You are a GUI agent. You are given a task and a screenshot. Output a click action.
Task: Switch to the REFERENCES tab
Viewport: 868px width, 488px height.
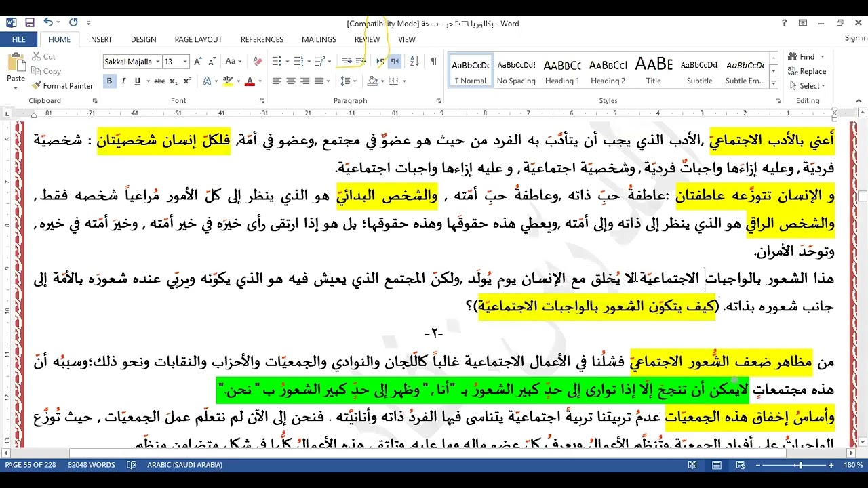(x=262, y=40)
